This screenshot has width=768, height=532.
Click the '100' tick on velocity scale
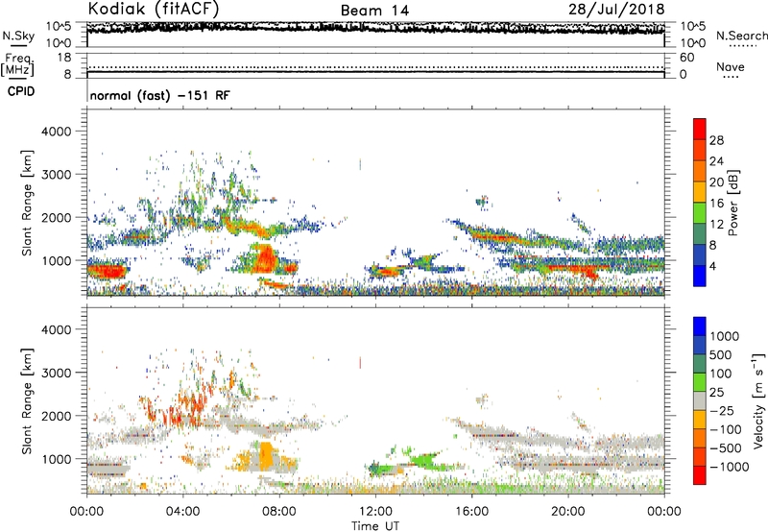[x=721, y=374]
